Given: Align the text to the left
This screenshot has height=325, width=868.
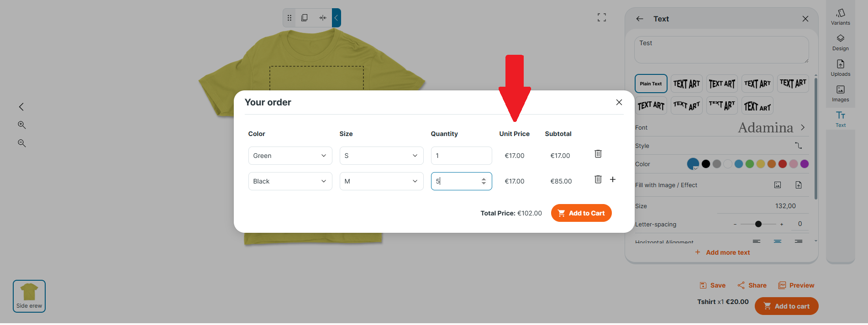Looking at the screenshot, I should [757, 241].
